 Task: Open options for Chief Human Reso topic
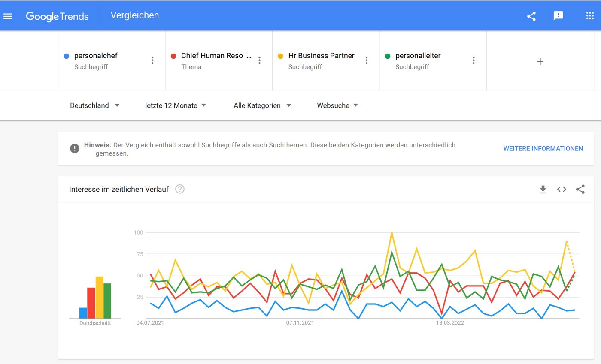click(259, 60)
